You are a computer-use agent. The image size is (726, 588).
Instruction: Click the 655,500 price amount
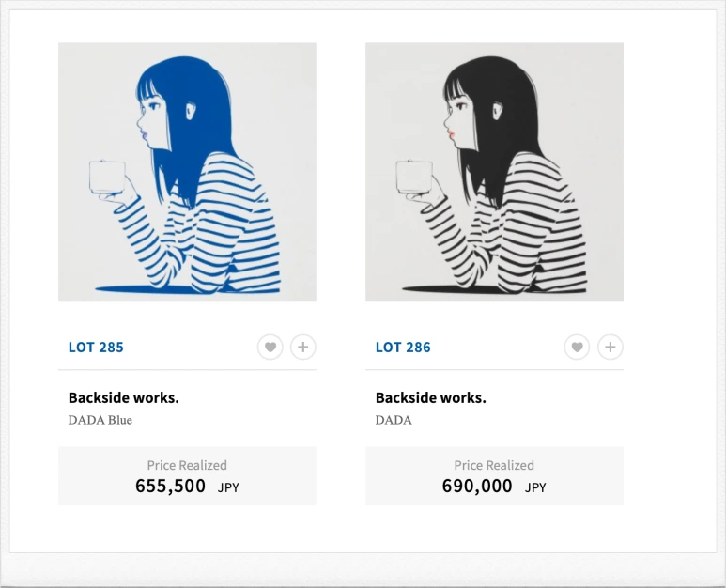point(170,487)
